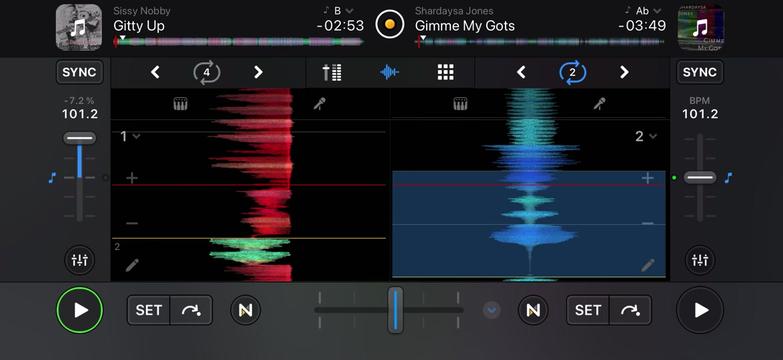Expand the key B dropdown on the left deck
Viewport: 783px width, 360px height.
(343, 10)
